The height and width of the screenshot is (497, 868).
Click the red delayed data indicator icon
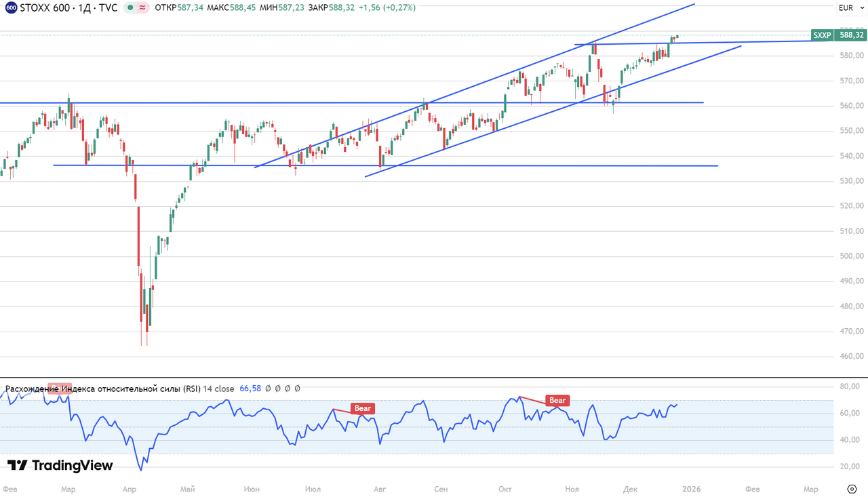[x=143, y=8]
